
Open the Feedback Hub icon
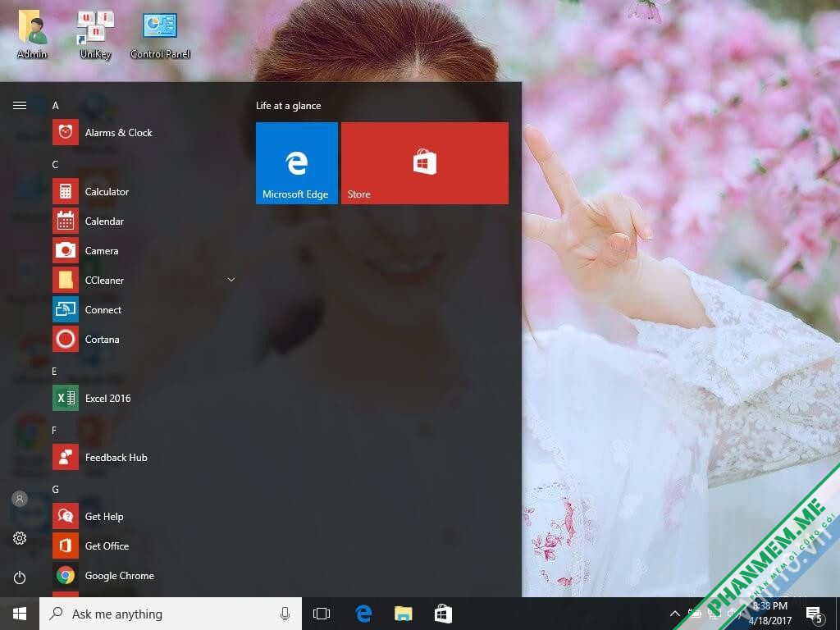coord(66,457)
